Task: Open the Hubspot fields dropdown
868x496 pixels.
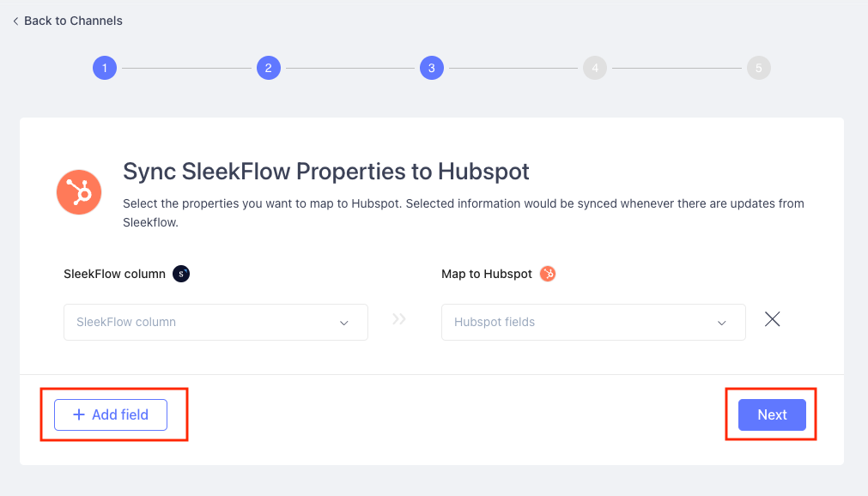Action: [x=593, y=322]
